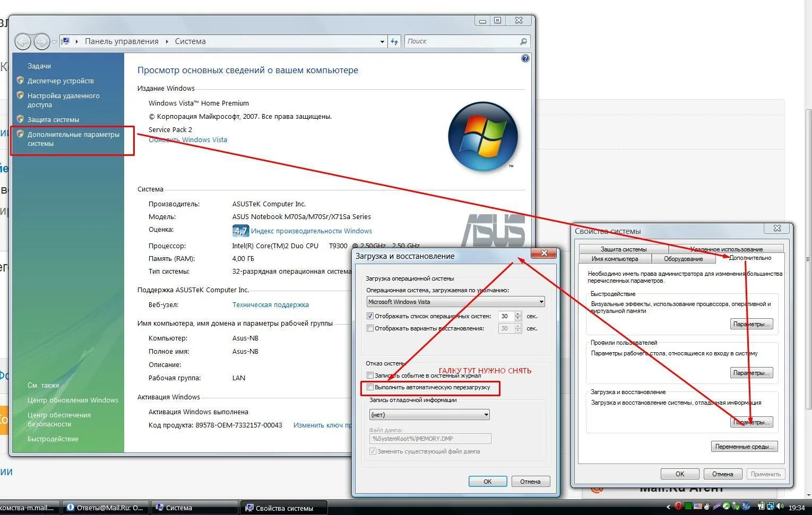Open the network connection tray icon

(771, 507)
